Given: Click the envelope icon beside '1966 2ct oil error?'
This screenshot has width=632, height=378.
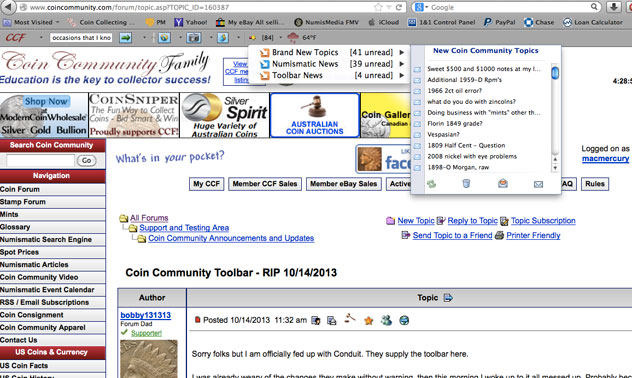Looking at the screenshot, I should (x=418, y=91).
